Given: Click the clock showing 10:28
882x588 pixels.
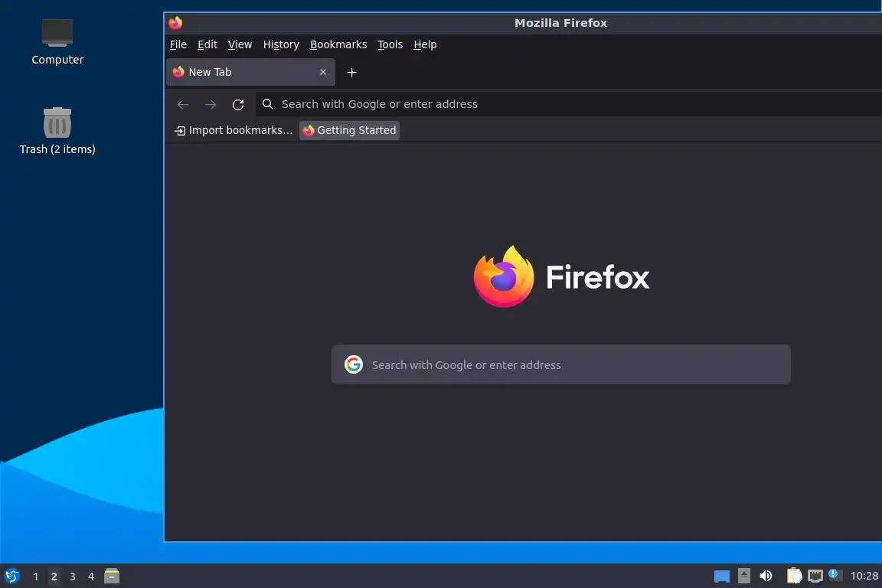Looking at the screenshot, I should pyautogui.click(x=864, y=576).
